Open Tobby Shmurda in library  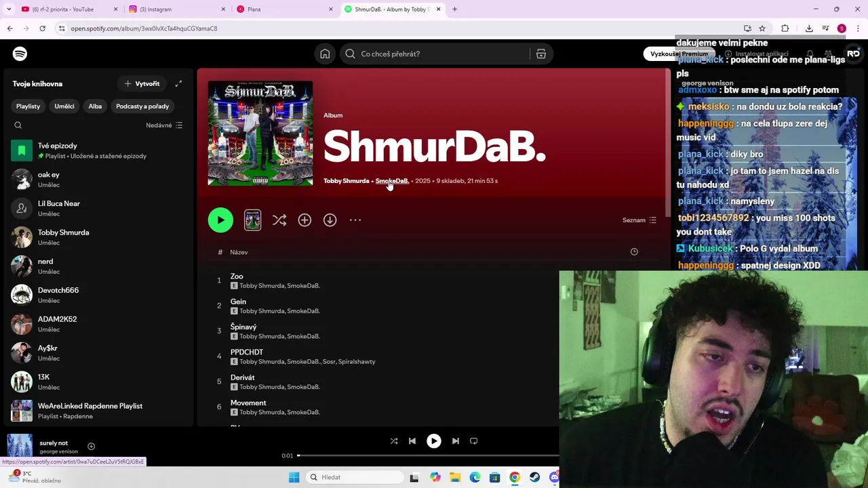[x=98, y=237]
